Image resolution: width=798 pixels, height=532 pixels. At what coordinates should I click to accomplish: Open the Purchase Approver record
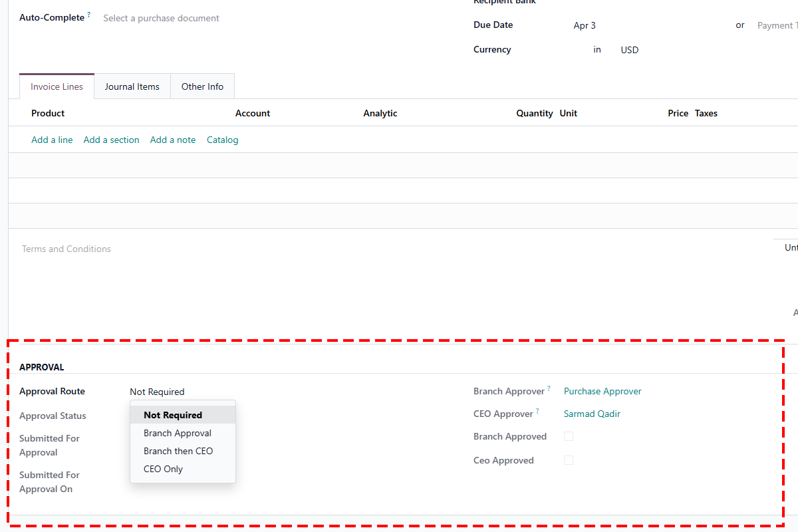pyautogui.click(x=602, y=391)
